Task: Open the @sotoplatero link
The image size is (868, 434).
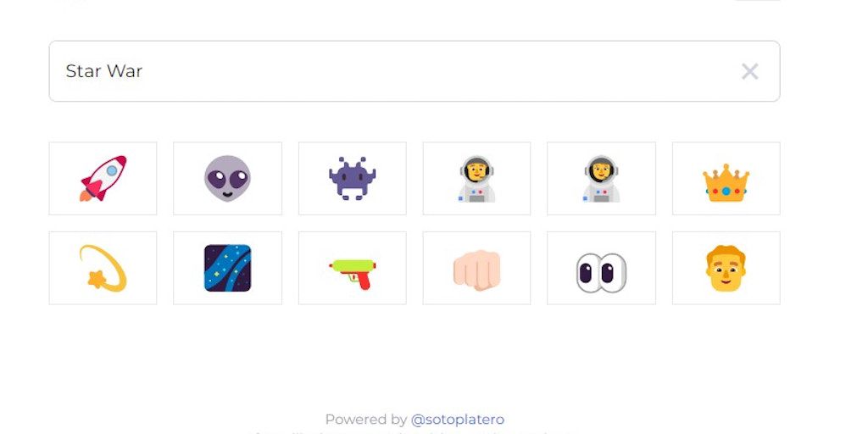Action: coord(457,419)
